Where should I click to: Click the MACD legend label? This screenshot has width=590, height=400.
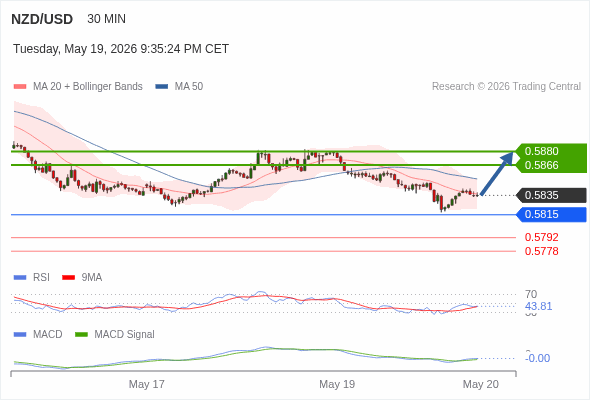[48, 335]
